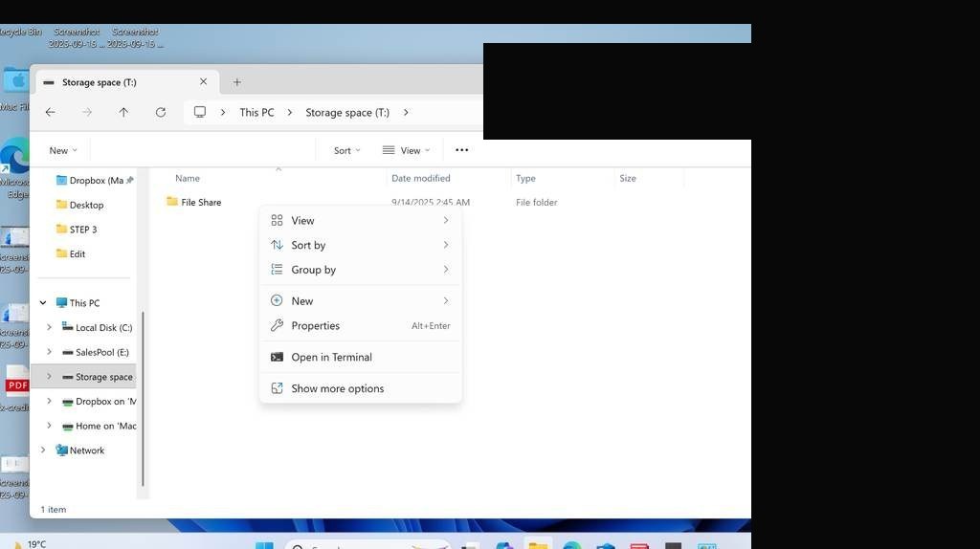
Task: Go back using the back arrow
Action: pyautogui.click(x=51, y=113)
